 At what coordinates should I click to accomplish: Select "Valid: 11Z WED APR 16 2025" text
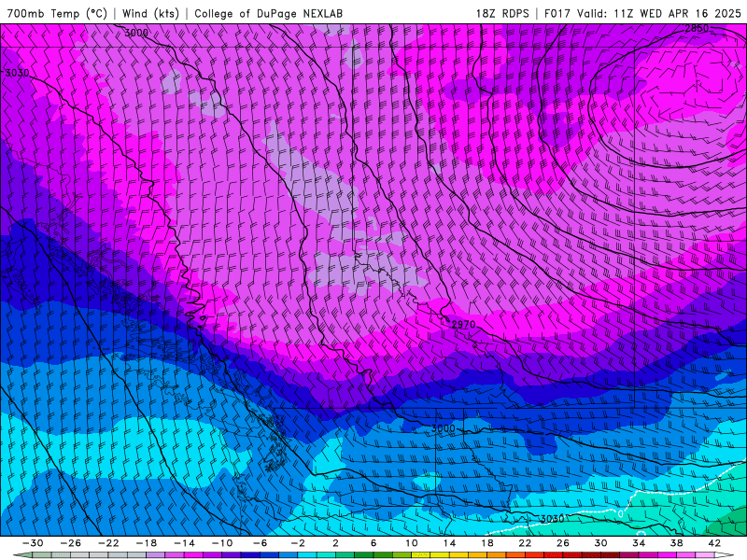click(659, 13)
